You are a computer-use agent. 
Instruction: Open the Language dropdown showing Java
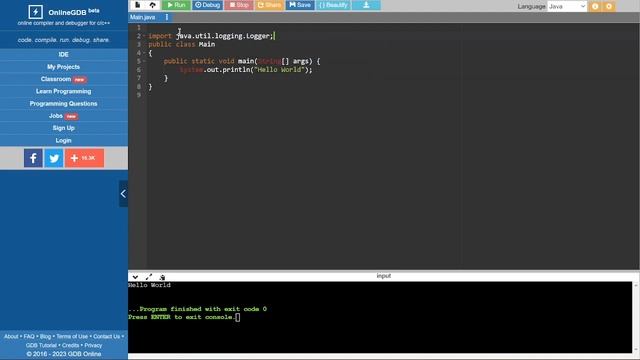click(x=567, y=6)
